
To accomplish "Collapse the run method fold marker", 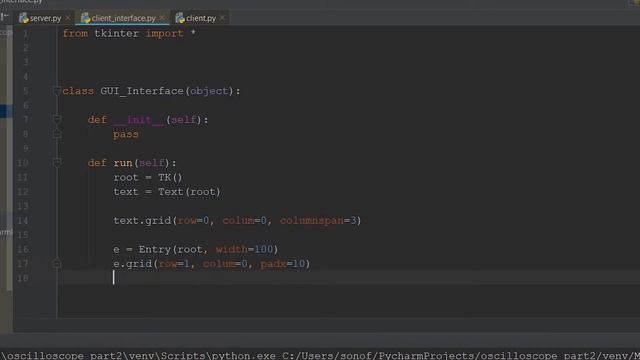I will point(57,162).
